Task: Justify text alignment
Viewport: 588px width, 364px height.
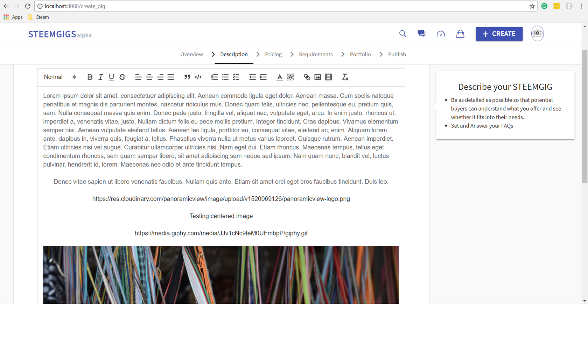Action: (171, 77)
